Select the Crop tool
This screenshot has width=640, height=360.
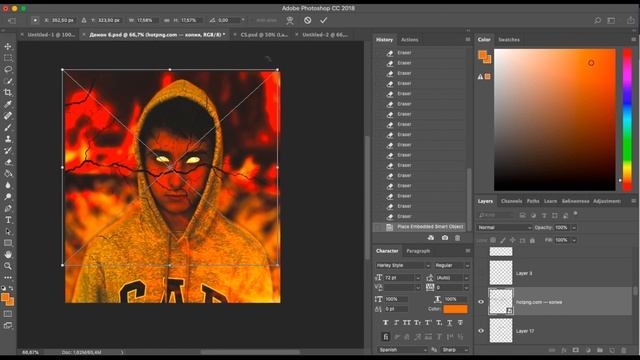pyautogui.click(x=8, y=93)
